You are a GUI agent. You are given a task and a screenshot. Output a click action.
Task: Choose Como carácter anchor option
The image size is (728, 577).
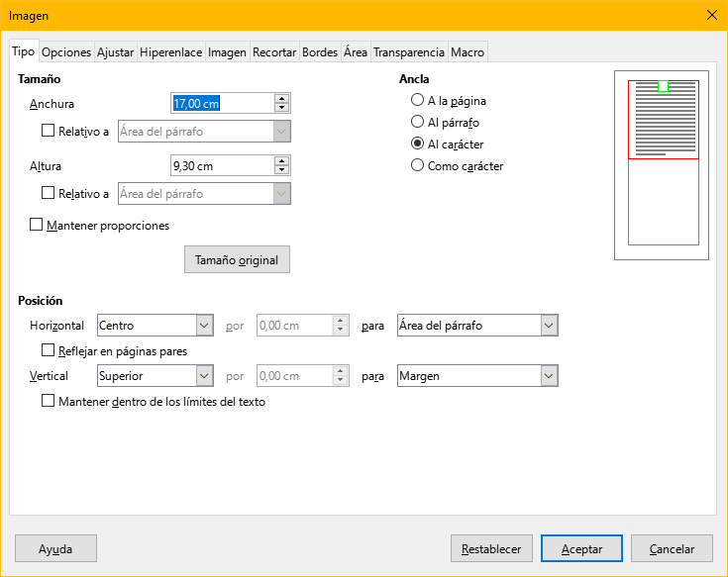point(418,166)
